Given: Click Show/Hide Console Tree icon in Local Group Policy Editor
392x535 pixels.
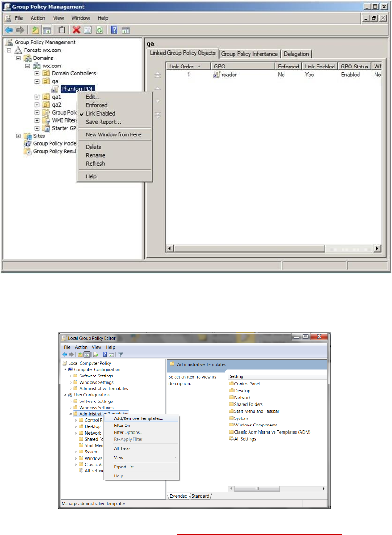Looking at the screenshot, I should pos(87,354).
